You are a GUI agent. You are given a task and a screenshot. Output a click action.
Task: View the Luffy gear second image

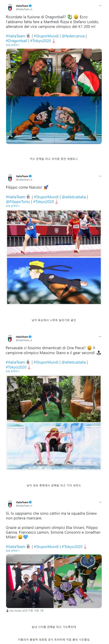[x=54, y=446]
